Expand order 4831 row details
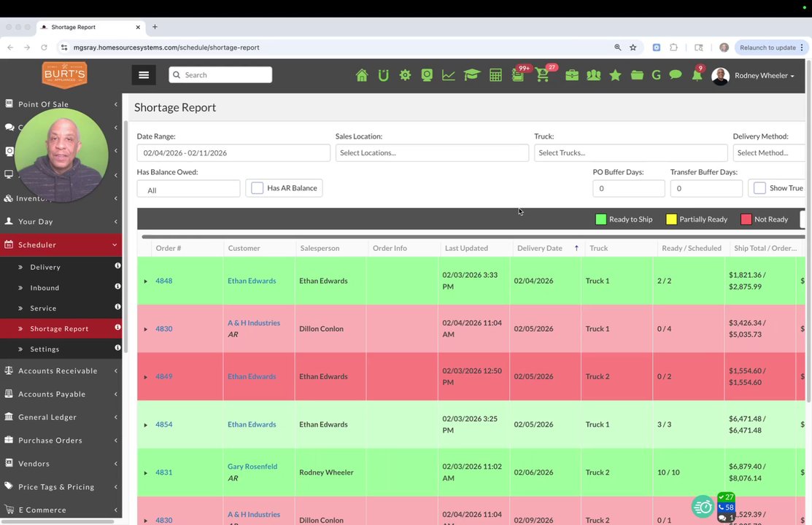812x525 pixels. (145, 472)
